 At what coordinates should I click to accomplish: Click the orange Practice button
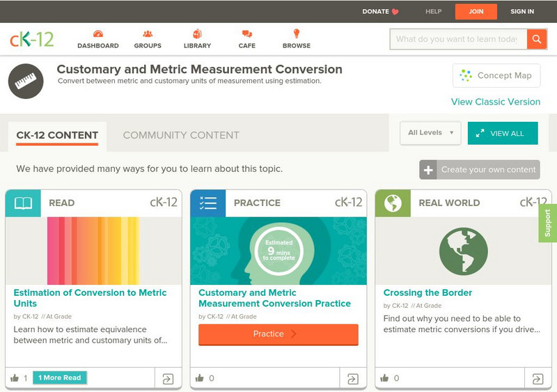pyautogui.click(x=278, y=334)
